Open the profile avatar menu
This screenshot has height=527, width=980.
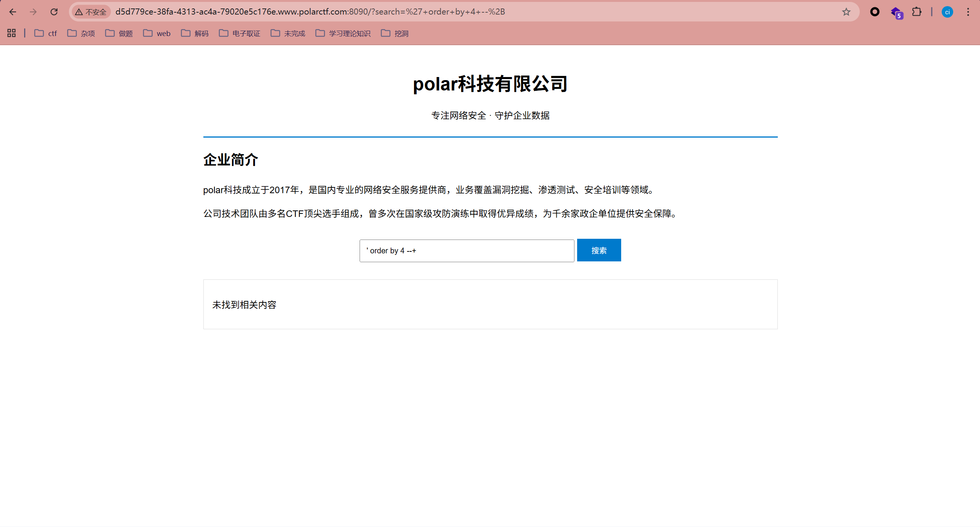[x=947, y=12]
